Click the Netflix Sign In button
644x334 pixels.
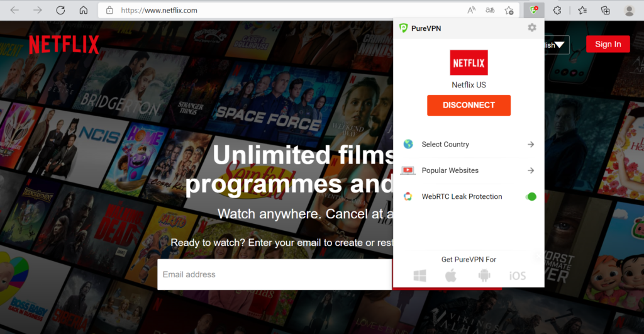(608, 44)
